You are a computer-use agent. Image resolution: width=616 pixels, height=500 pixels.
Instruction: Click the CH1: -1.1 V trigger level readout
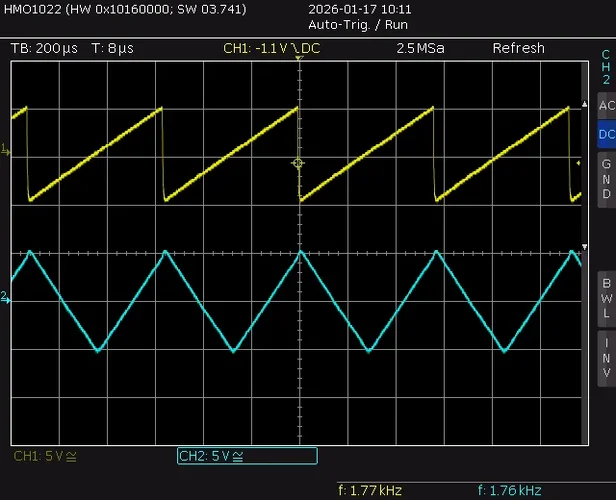tap(271, 48)
